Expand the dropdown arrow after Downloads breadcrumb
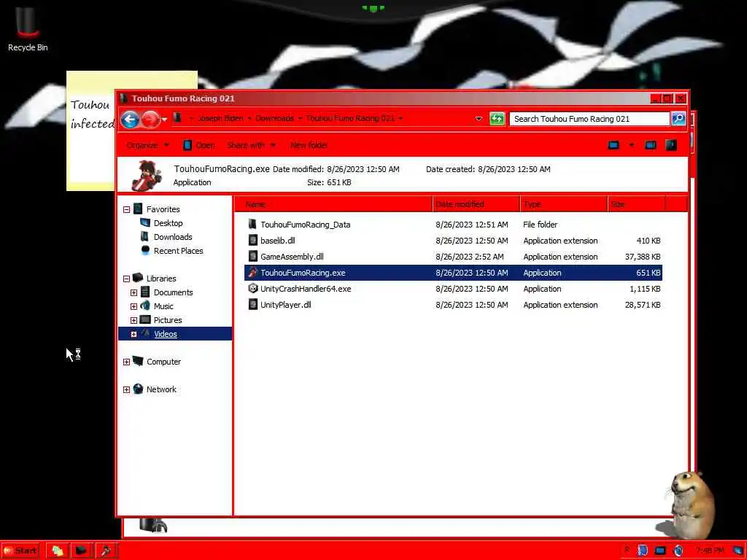Image resolution: width=747 pixels, height=560 pixels. coord(300,119)
